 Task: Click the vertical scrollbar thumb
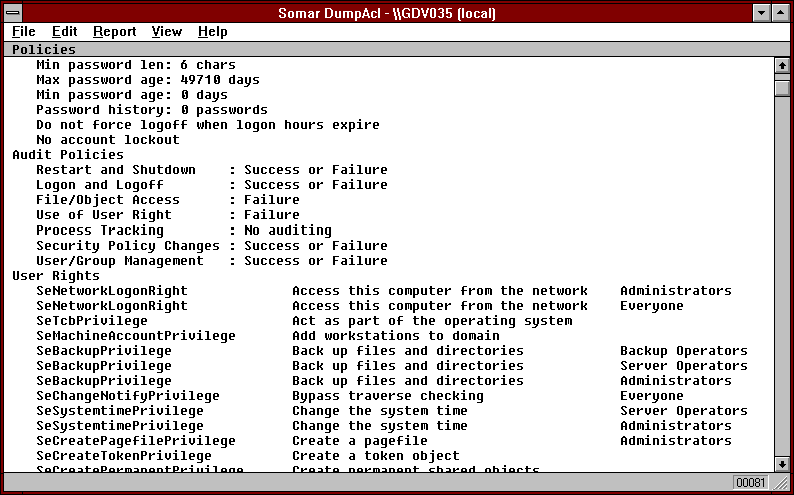point(782,88)
